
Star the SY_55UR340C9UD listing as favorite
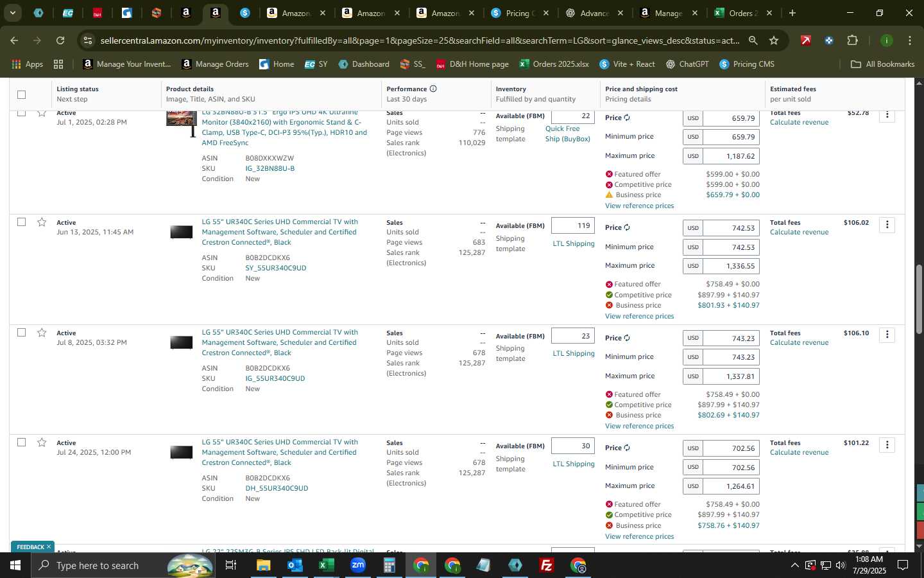click(42, 222)
